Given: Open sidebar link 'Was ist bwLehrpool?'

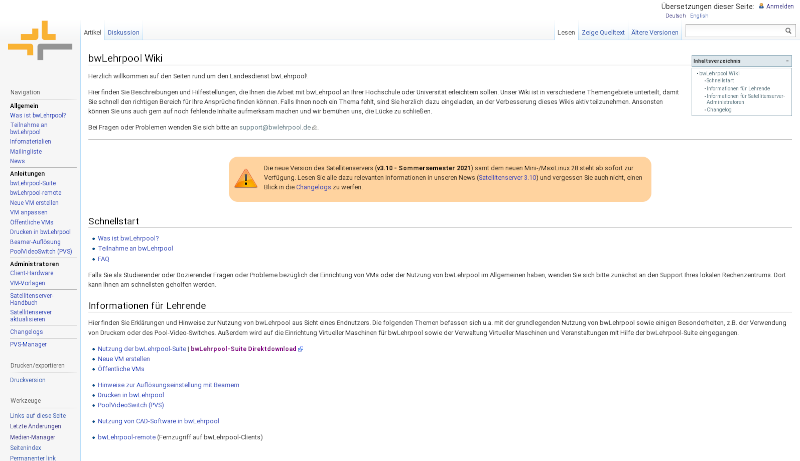Looking at the screenshot, I should click(38, 115).
